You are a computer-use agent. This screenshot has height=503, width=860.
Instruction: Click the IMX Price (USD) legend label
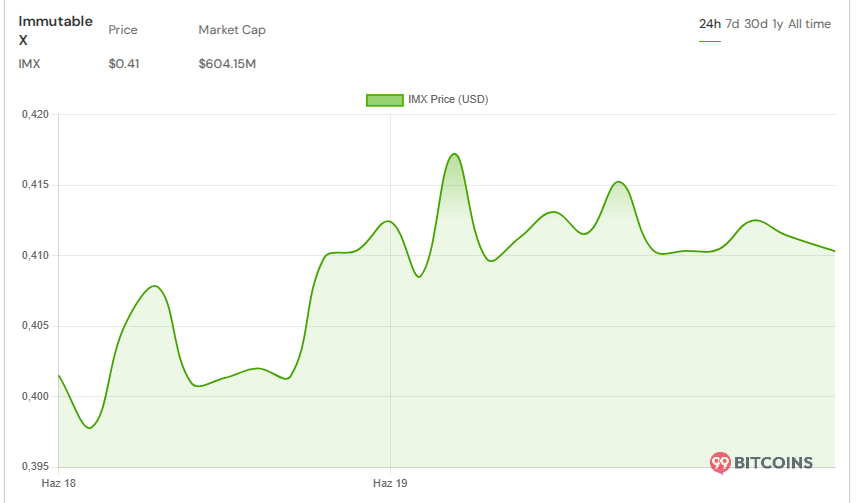click(x=448, y=99)
